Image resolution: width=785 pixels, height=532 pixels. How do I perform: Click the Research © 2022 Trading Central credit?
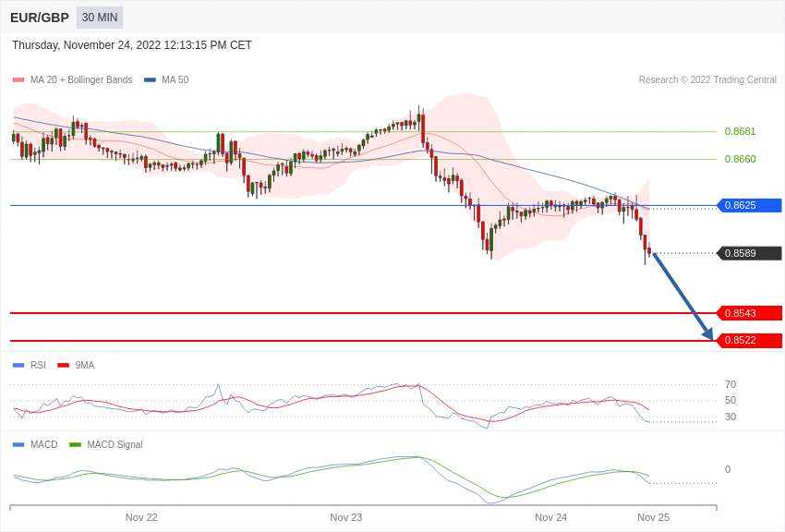click(x=707, y=79)
